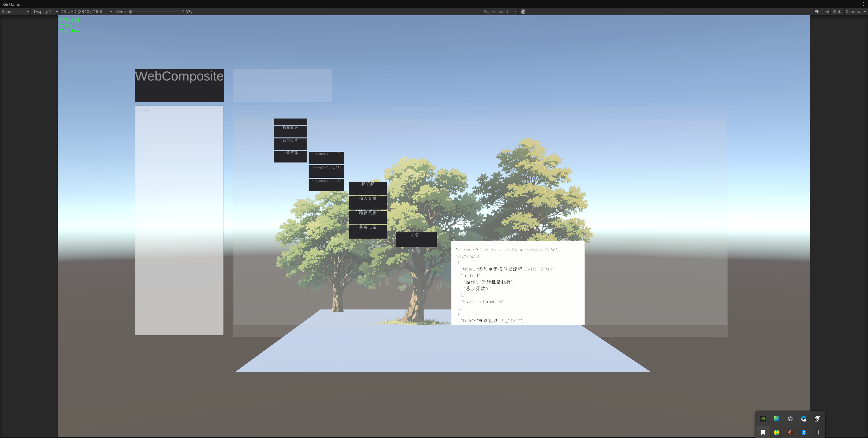Select the Game tab
Image resolution: width=868 pixels, height=438 pixels.
point(12,4)
